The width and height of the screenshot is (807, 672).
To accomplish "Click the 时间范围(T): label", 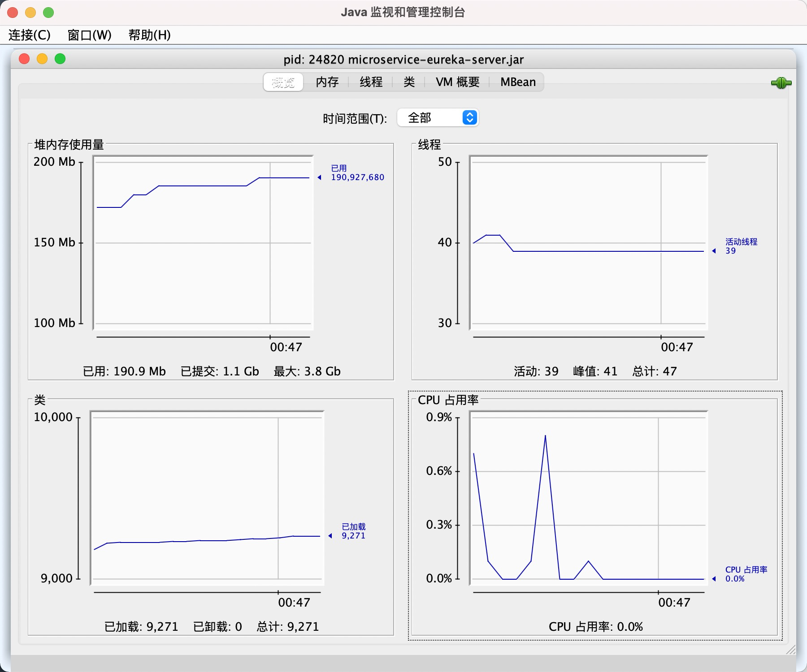I will click(355, 119).
